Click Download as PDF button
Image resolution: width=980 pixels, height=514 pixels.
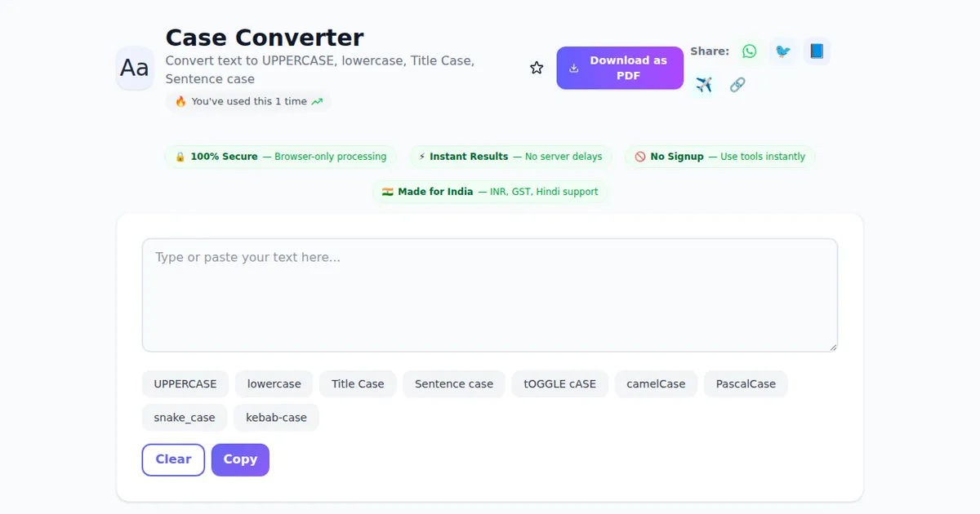(620, 68)
